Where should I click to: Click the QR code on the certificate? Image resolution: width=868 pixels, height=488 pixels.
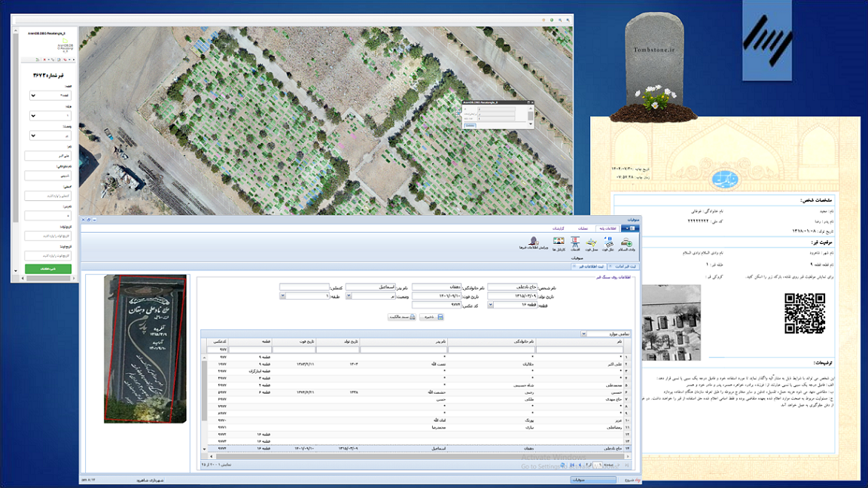pyautogui.click(x=805, y=313)
